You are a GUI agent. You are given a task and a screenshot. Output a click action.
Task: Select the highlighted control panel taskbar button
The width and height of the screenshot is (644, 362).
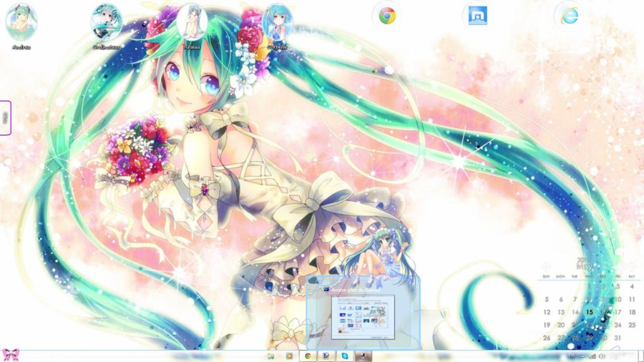pos(364,356)
